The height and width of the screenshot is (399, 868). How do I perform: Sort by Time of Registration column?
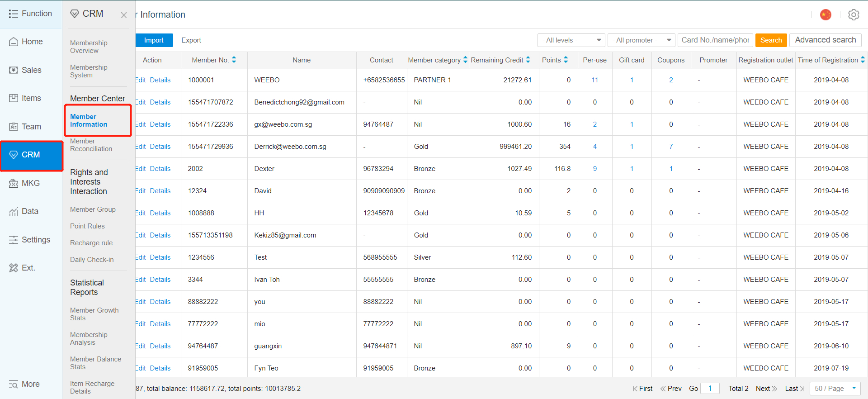863,60
